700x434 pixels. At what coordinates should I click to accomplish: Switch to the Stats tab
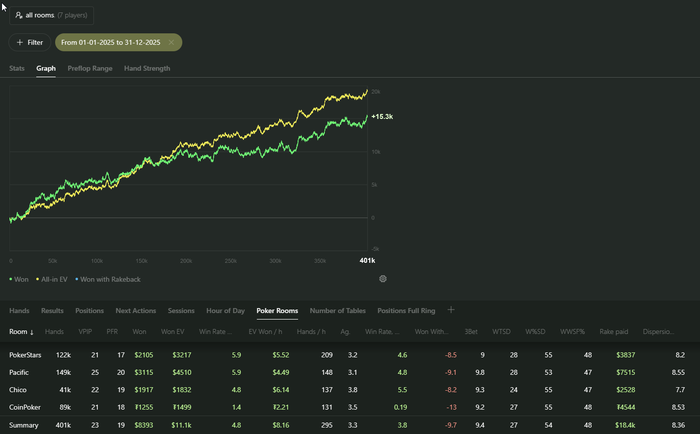[x=17, y=68]
